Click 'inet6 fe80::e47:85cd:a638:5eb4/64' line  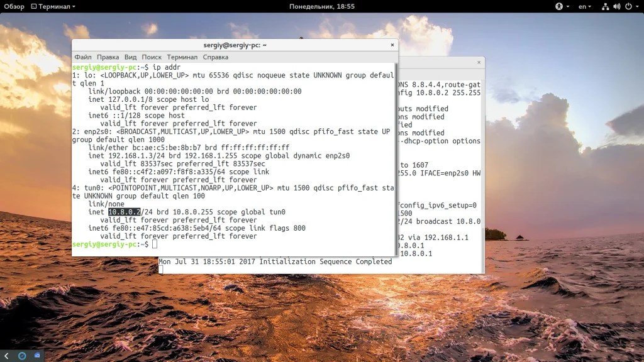point(197,228)
